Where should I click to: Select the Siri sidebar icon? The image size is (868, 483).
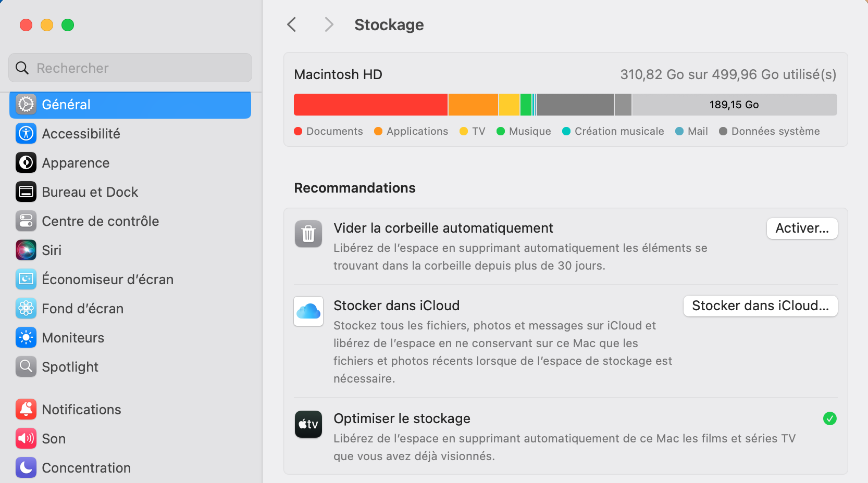click(26, 250)
